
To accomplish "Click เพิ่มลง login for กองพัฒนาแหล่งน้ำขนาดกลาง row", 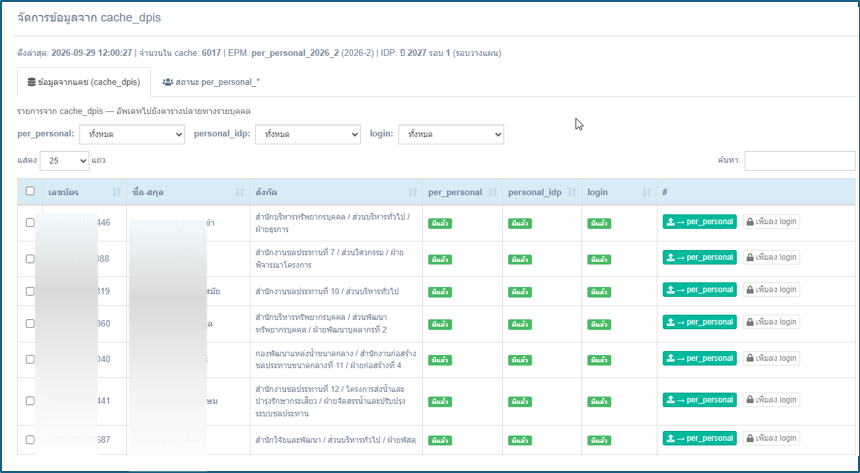I will click(771, 358).
